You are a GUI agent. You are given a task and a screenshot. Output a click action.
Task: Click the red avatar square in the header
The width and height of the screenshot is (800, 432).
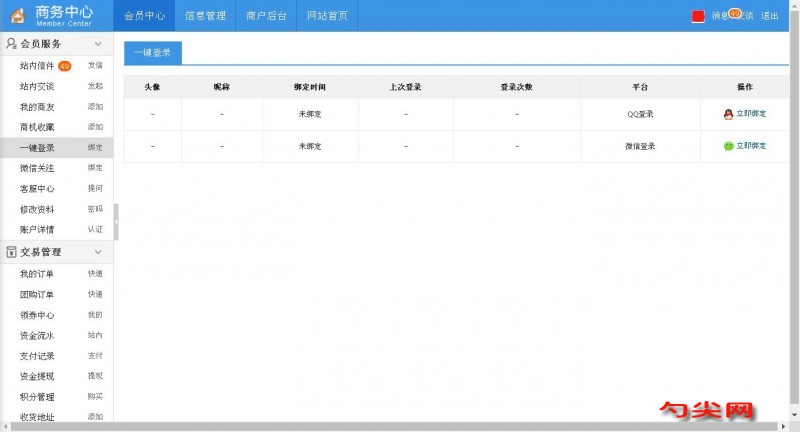(698, 16)
